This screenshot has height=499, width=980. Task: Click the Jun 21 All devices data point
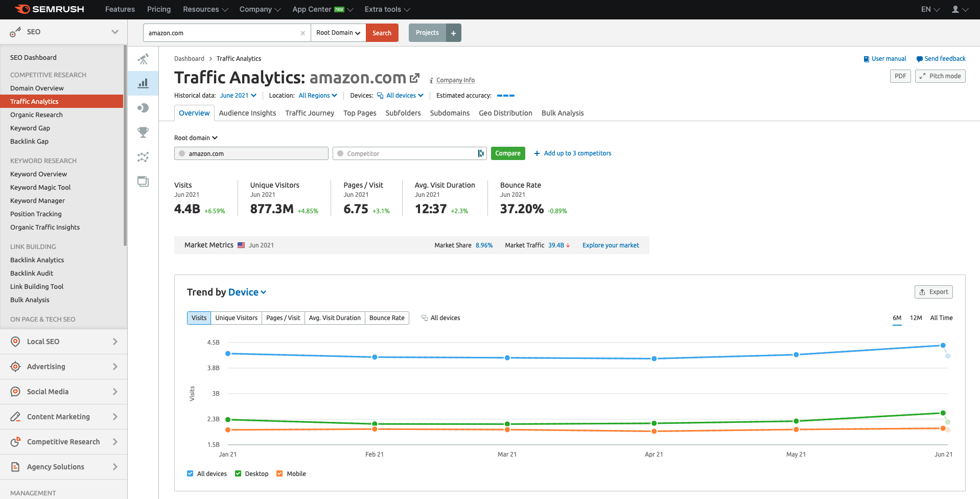tap(943, 346)
